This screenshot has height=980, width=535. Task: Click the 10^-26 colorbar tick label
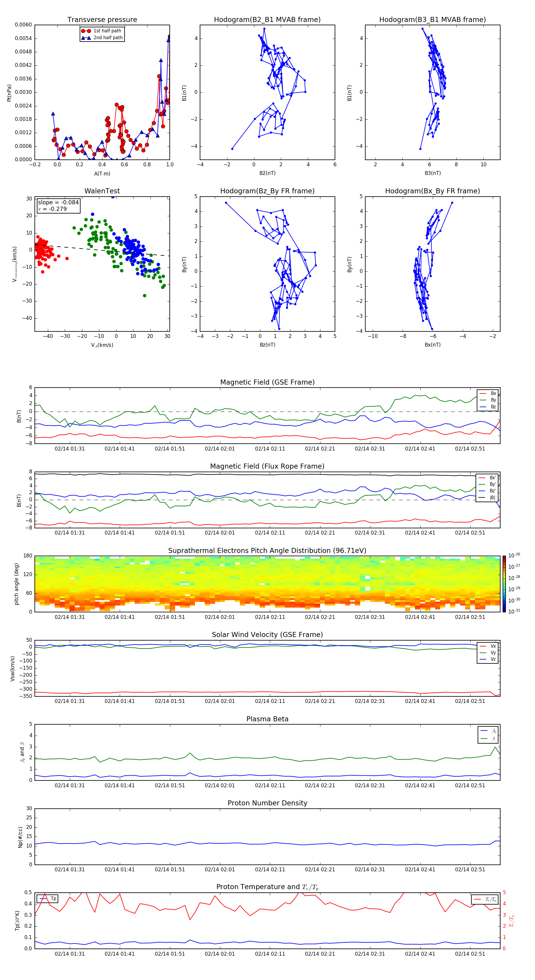(x=514, y=555)
